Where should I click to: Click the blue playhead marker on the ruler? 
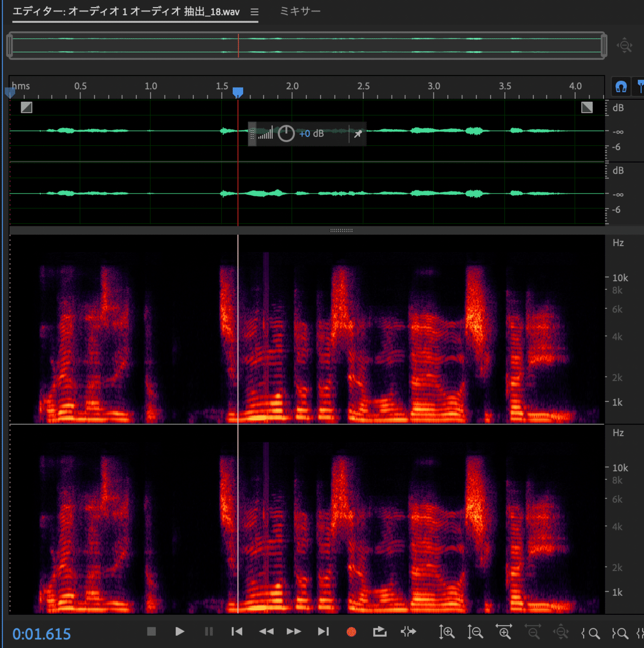coord(238,92)
